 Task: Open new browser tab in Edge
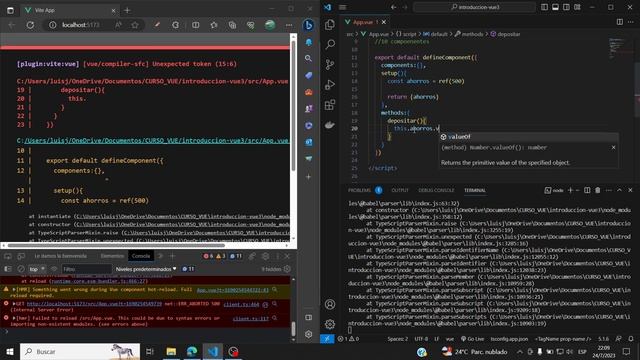point(127,10)
